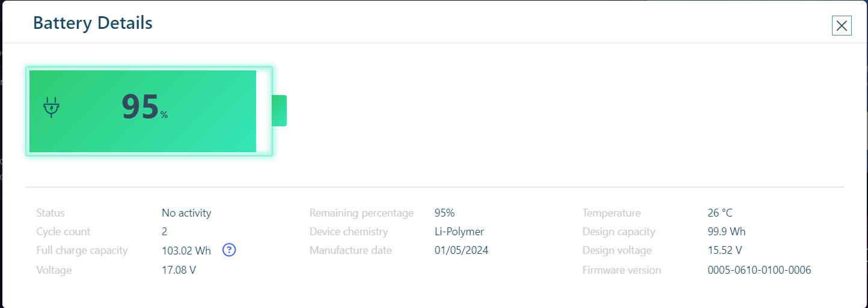Click the Full charge capacity label
Image resolution: width=868 pixels, height=308 pixels.
[x=82, y=250]
